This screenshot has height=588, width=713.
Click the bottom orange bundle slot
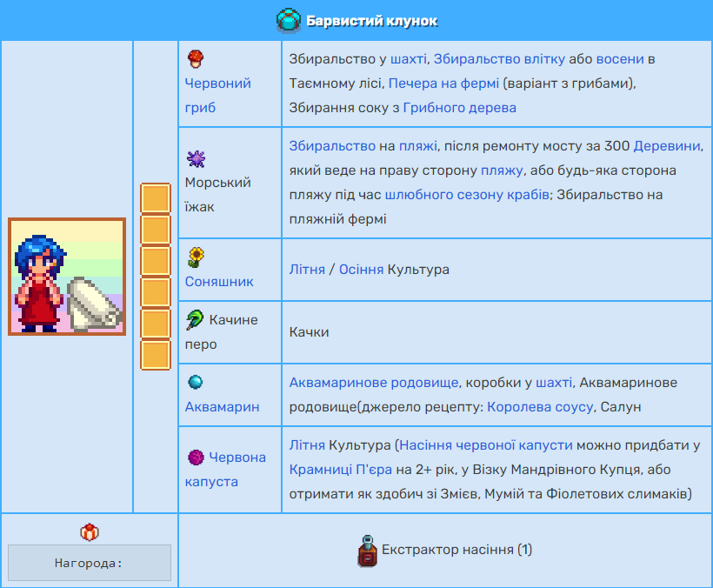click(x=156, y=355)
